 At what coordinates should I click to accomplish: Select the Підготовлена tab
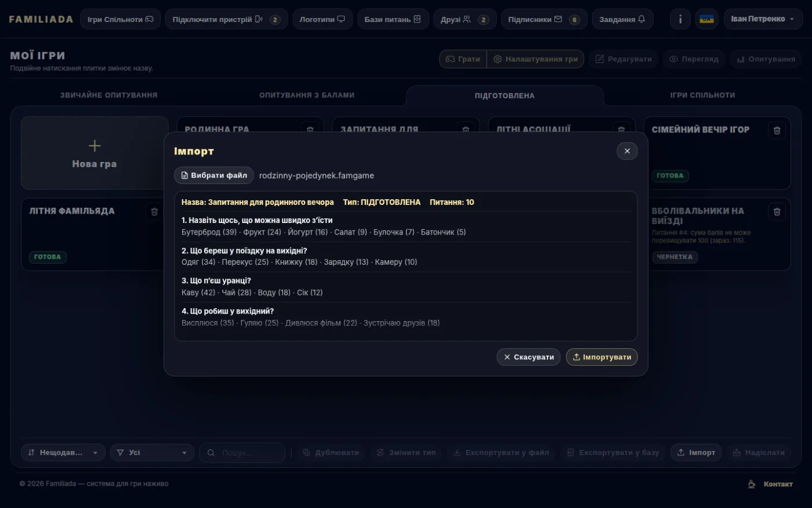pyautogui.click(x=505, y=96)
